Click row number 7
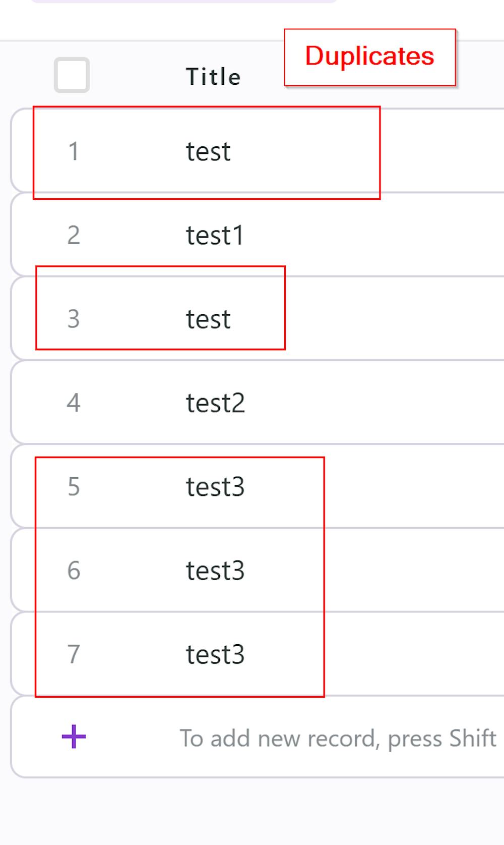This screenshot has width=504, height=845. coord(74,654)
